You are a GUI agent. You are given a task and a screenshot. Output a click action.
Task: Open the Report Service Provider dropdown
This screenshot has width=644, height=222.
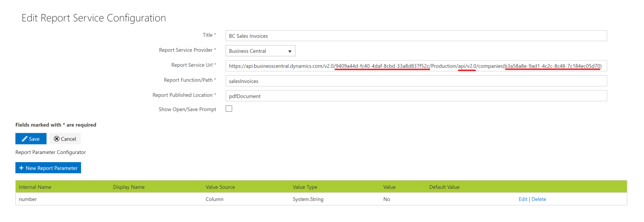click(260, 51)
